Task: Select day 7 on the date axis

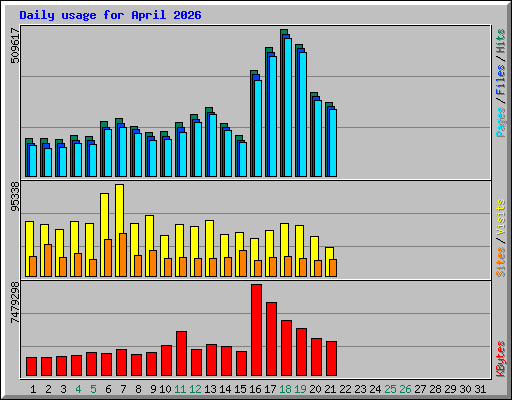Action: pos(123,389)
